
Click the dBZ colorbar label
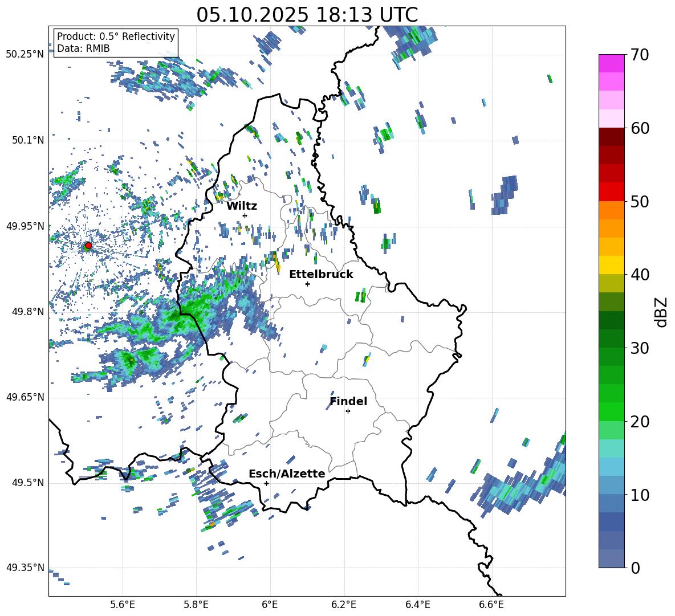click(662, 312)
